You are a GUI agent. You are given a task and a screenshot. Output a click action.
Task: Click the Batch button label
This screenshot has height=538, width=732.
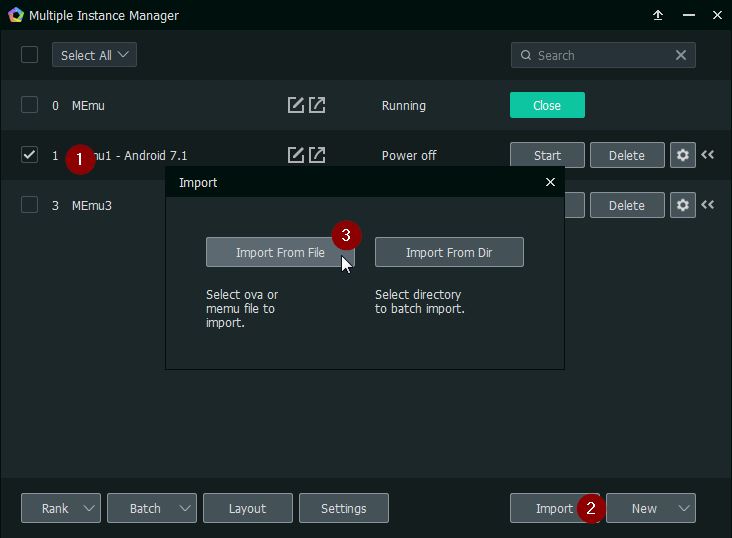[145, 509]
